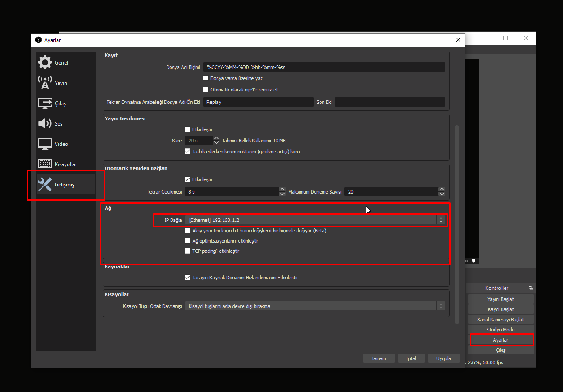Viewport: 563px width, 392px height.
Task: Enable 'Ağ optimizasyonlarını etkinleştir' checkbox
Action: 187,241
